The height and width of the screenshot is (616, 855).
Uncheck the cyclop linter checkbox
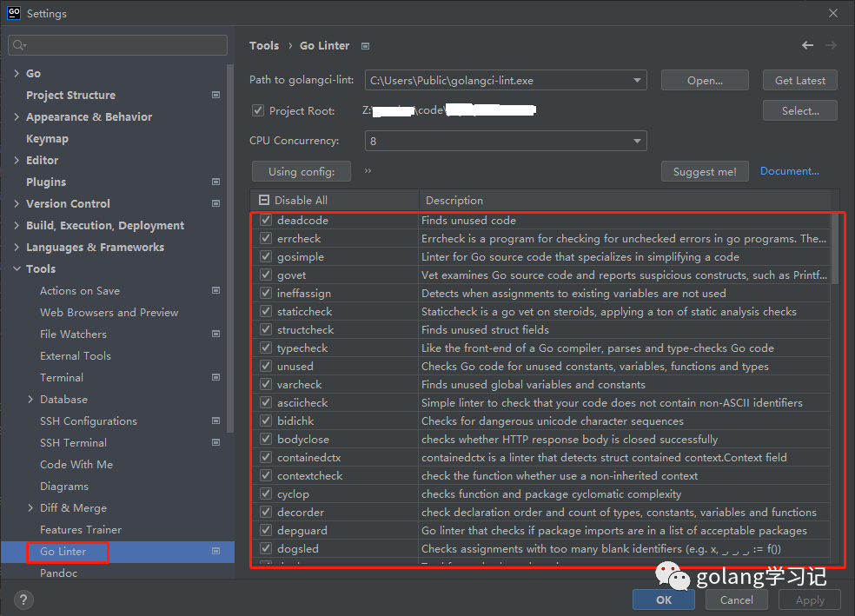click(266, 493)
